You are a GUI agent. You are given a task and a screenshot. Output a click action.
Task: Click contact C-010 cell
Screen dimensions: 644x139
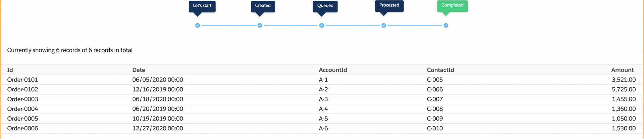point(435,128)
